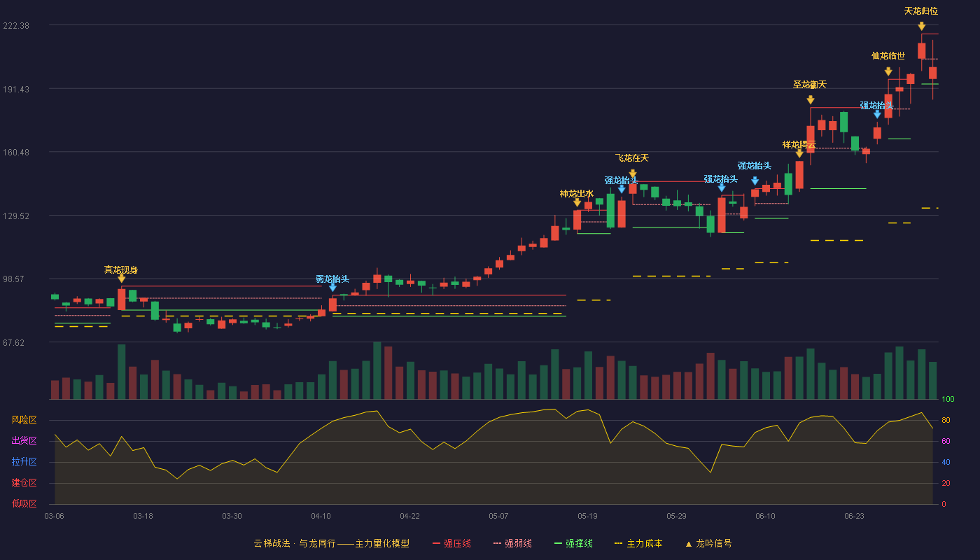Click the 222.38 price axis label
980x560 pixels.
[x=16, y=25]
